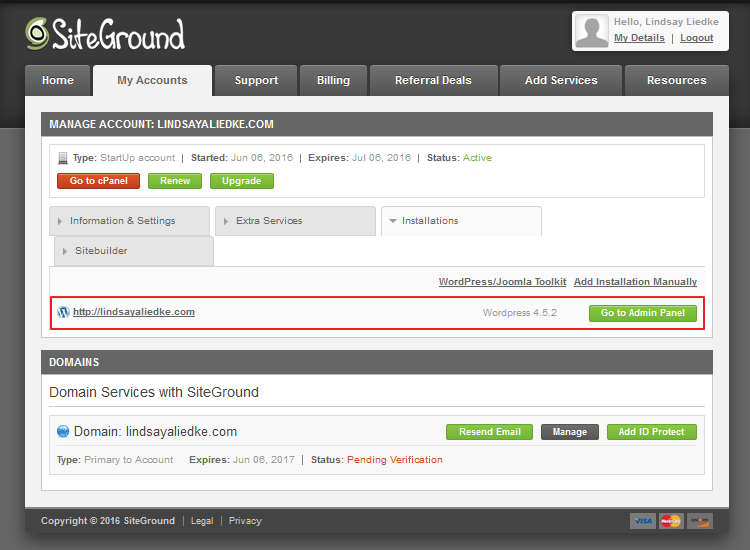Click the Active status text
The height and width of the screenshot is (550, 750).
(x=477, y=158)
